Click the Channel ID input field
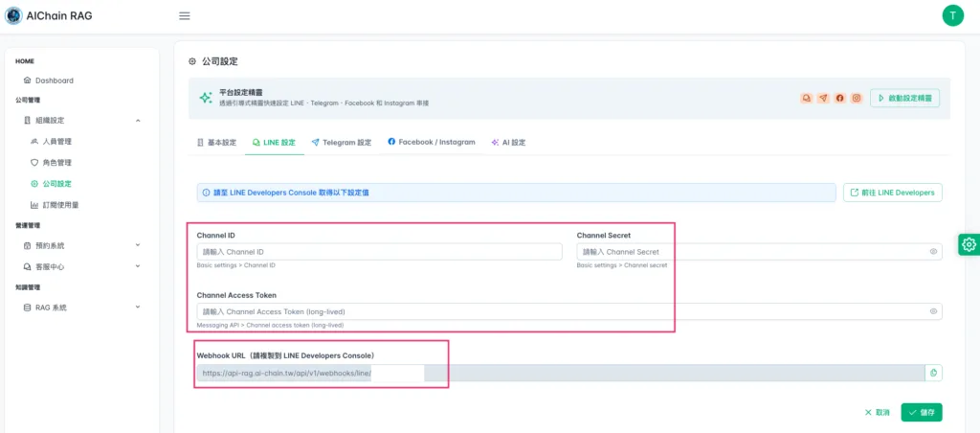 pos(379,252)
